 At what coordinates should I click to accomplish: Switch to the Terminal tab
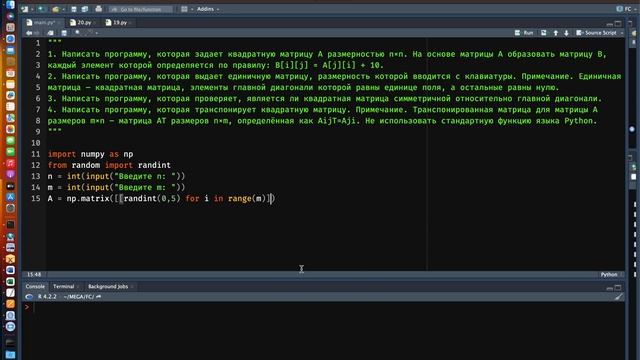click(64, 287)
